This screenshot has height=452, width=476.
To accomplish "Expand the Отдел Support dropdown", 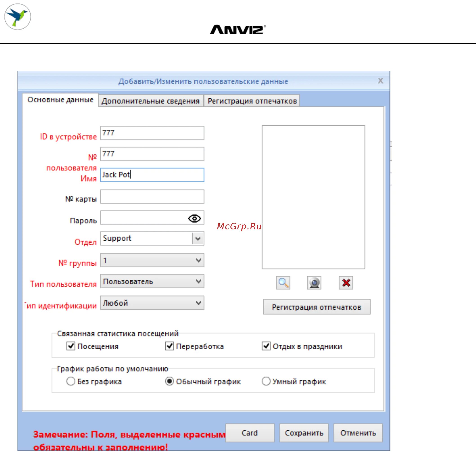I will pos(198,239).
